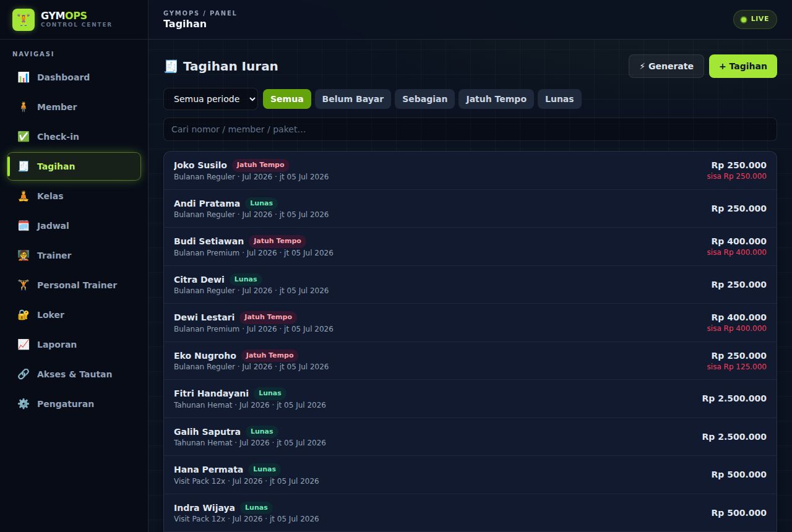792x532 pixels.
Task: Select the Sebagian filter chip
Action: pos(424,99)
